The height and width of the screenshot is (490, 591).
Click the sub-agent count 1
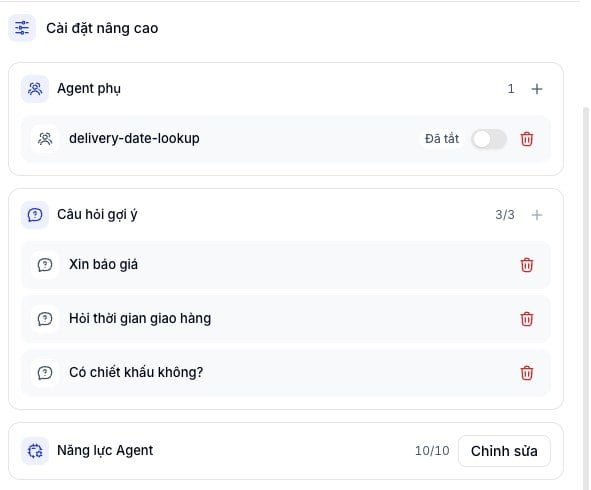pos(511,89)
